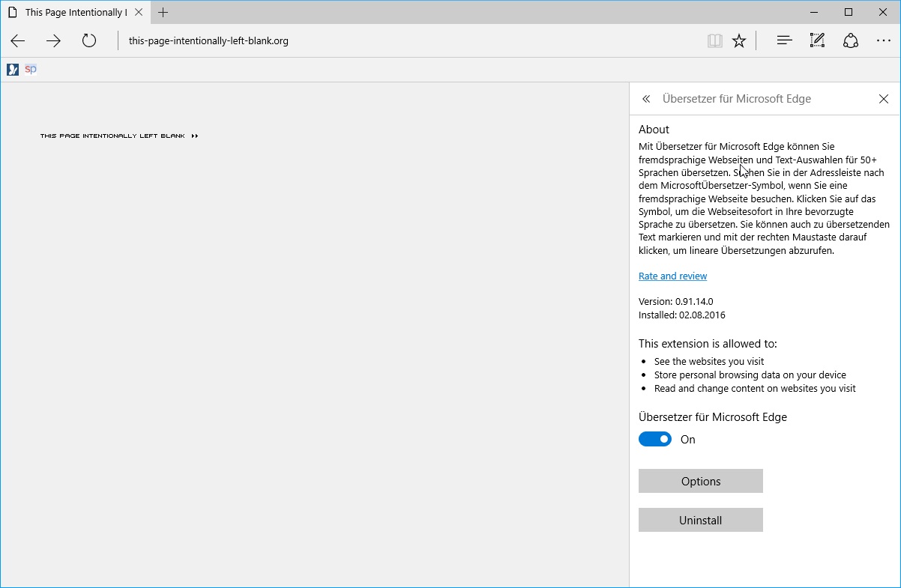The image size is (901, 588).
Task: Click the 'On' label beside the toggle
Action: (688, 440)
